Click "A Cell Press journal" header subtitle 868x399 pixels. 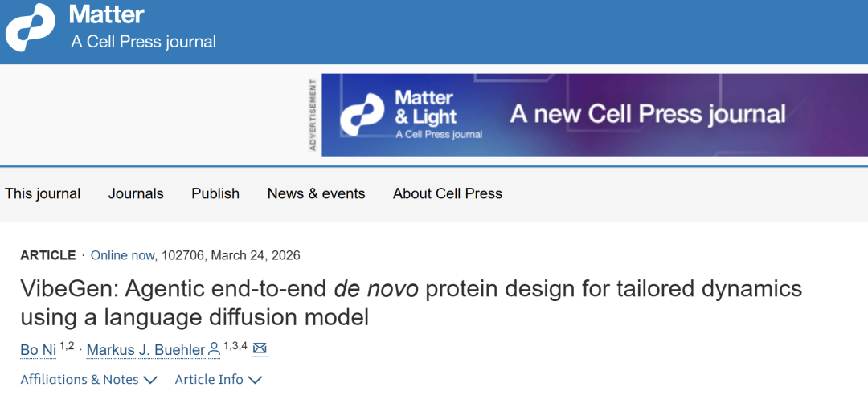(x=143, y=42)
